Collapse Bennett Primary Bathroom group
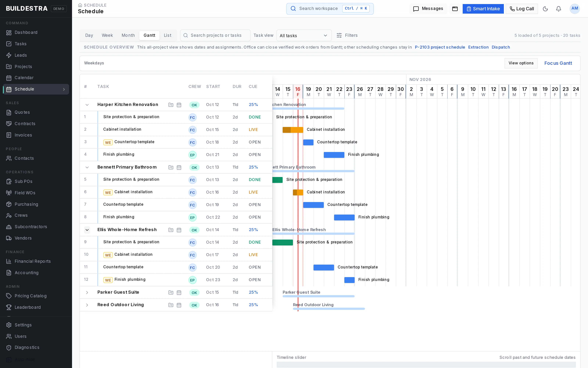The width and height of the screenshot is (588, 368). click(87, 167)
